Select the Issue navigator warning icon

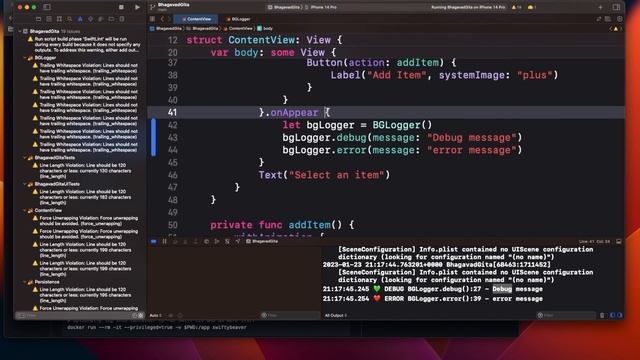pyautogui.click(x=80, y=19)
